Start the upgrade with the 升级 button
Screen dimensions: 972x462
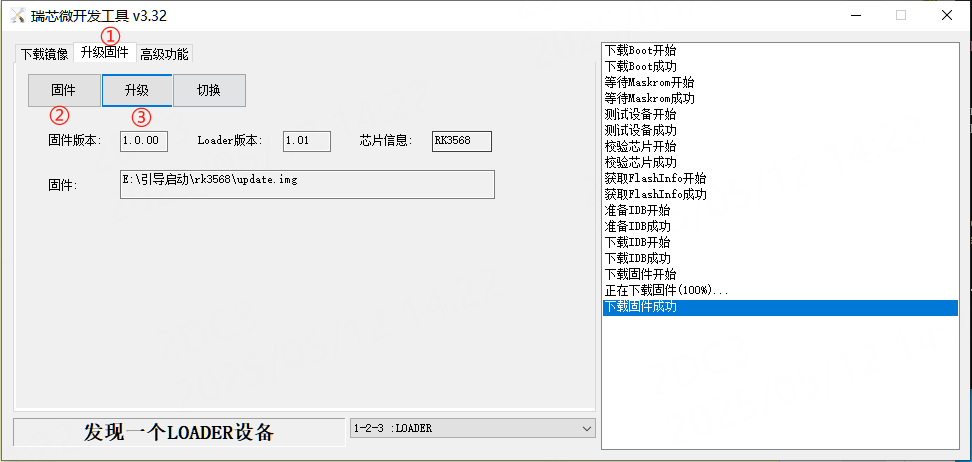point(136,91)
